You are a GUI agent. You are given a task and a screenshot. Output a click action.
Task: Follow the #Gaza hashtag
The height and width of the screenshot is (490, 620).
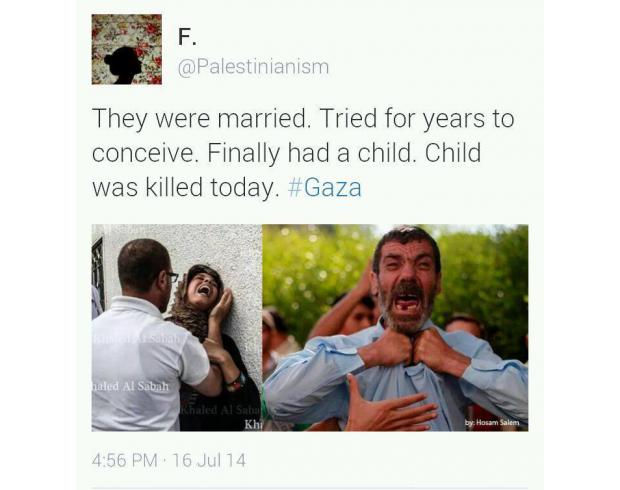pos(325,187)
